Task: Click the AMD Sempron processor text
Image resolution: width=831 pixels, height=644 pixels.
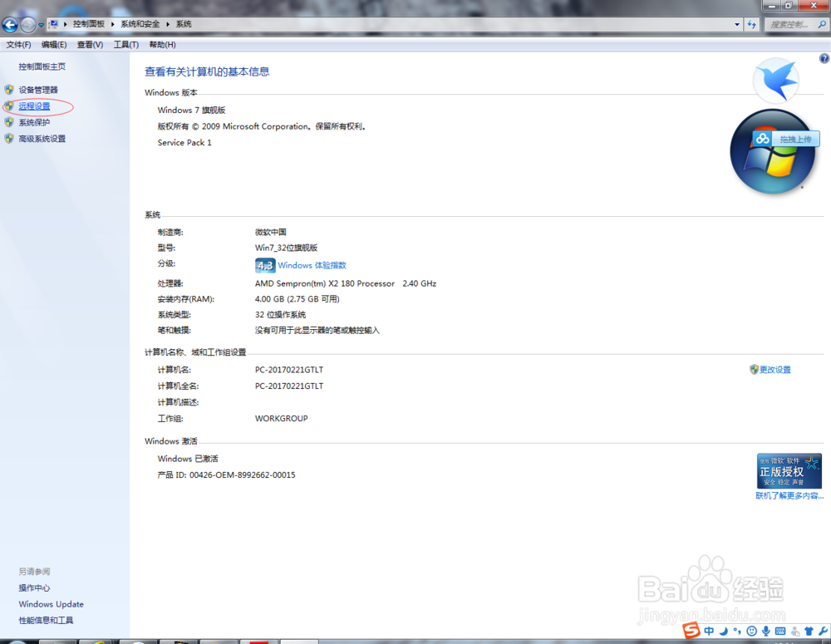Action: tap(346, 283)
